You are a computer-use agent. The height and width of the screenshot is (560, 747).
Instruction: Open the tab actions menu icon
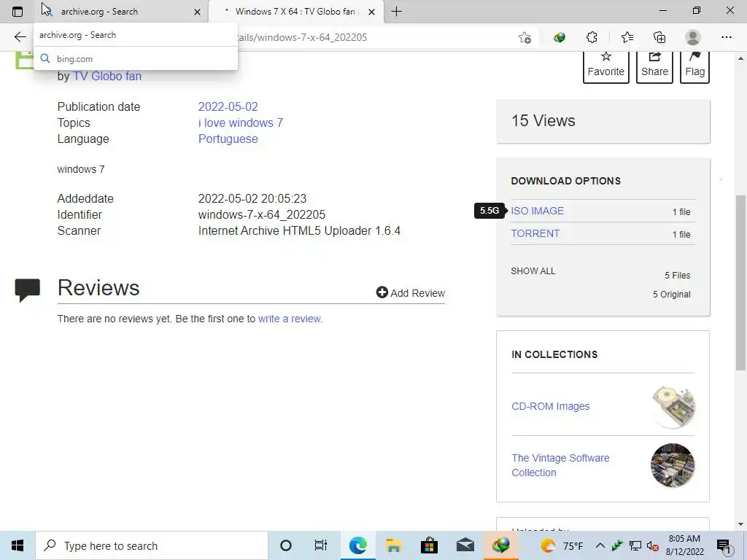(18, 12)
